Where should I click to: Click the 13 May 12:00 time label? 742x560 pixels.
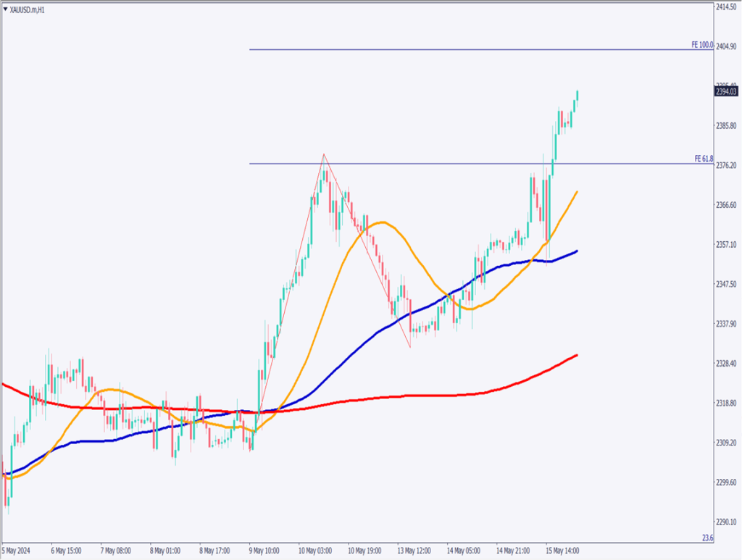coord(414,549)
